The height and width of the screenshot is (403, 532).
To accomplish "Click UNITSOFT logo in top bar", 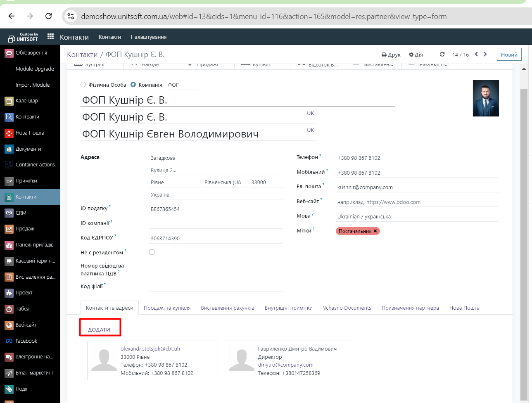I will point(23,37).
